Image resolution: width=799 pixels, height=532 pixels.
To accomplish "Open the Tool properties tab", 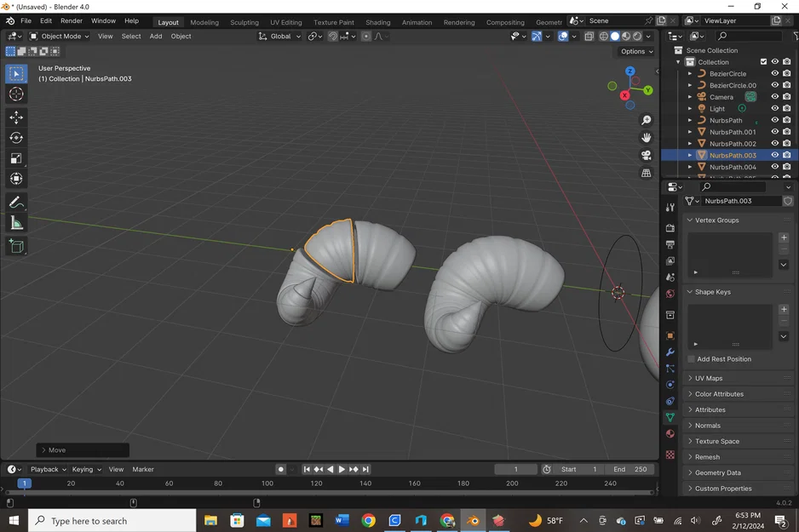I will click(x=670, y=207).
